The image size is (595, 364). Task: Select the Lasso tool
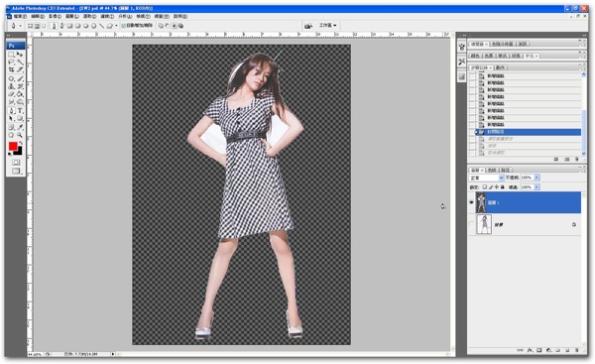coord(11,61)
